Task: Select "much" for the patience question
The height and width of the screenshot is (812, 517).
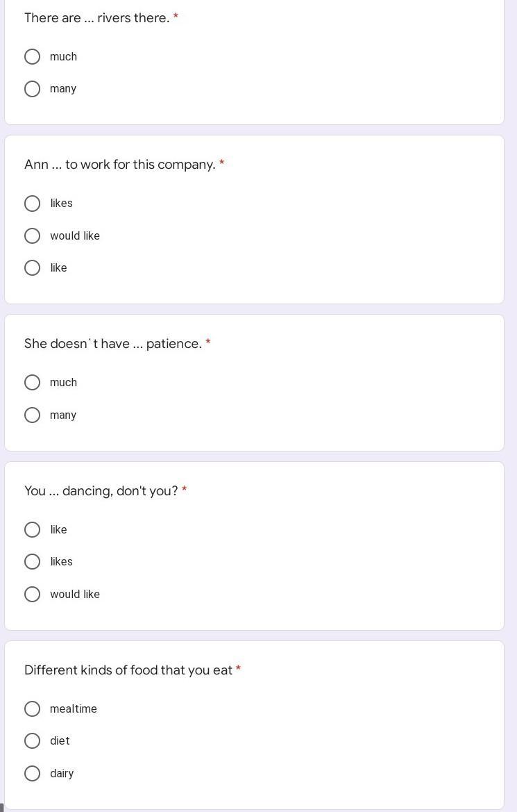Action: (x=33, y=383)
